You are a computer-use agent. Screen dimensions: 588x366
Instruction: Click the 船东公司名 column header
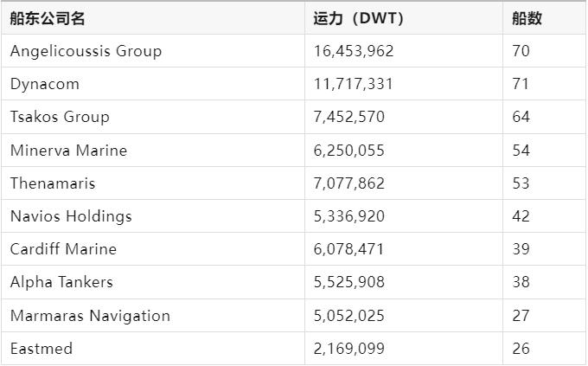153,18
